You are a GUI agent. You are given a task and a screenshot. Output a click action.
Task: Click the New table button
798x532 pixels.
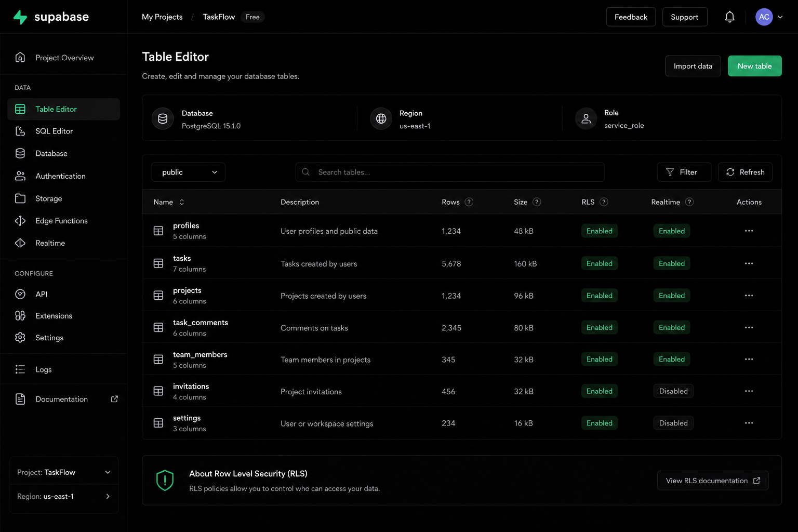pos(754,66)
